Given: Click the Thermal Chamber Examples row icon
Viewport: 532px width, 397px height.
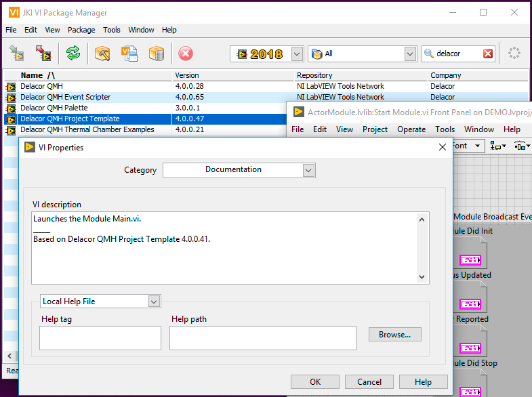Looking at the screenshot, I should click(x=11, y=130).
